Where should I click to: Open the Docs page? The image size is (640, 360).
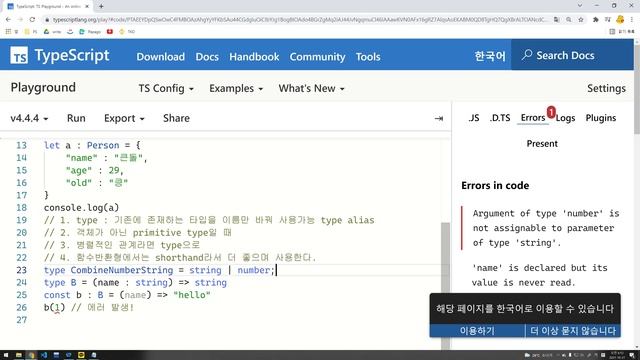(207, 57)
